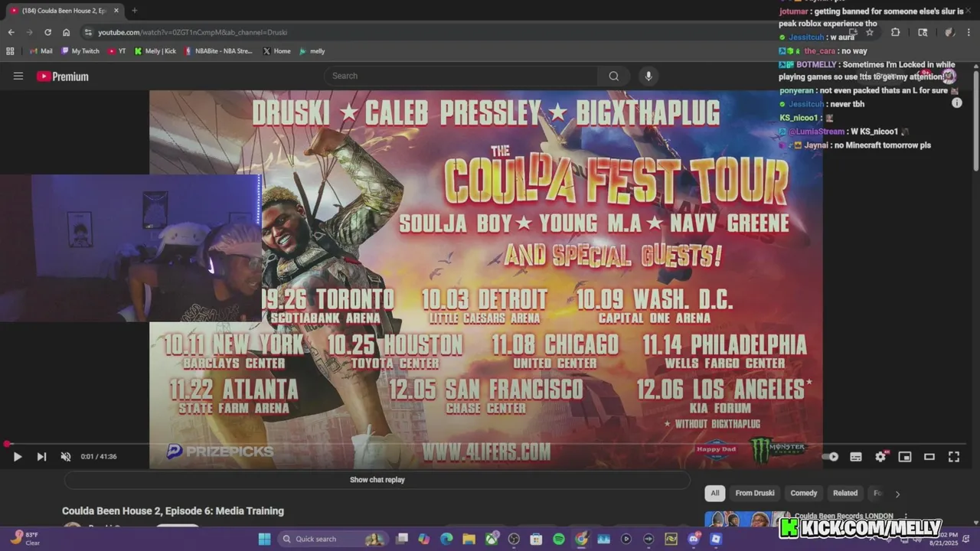Open a new browser tab

point(134,11)
